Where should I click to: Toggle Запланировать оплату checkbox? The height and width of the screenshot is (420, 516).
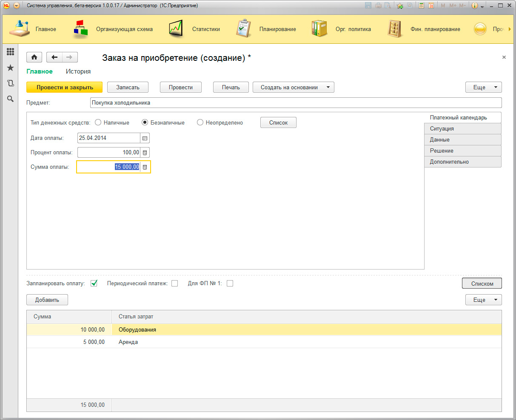click(94, 283)
